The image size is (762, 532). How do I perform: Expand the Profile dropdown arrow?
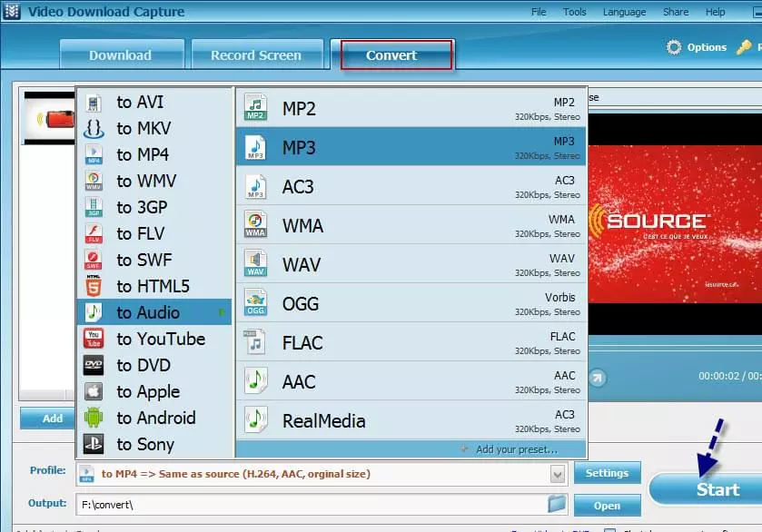(557, 474)
